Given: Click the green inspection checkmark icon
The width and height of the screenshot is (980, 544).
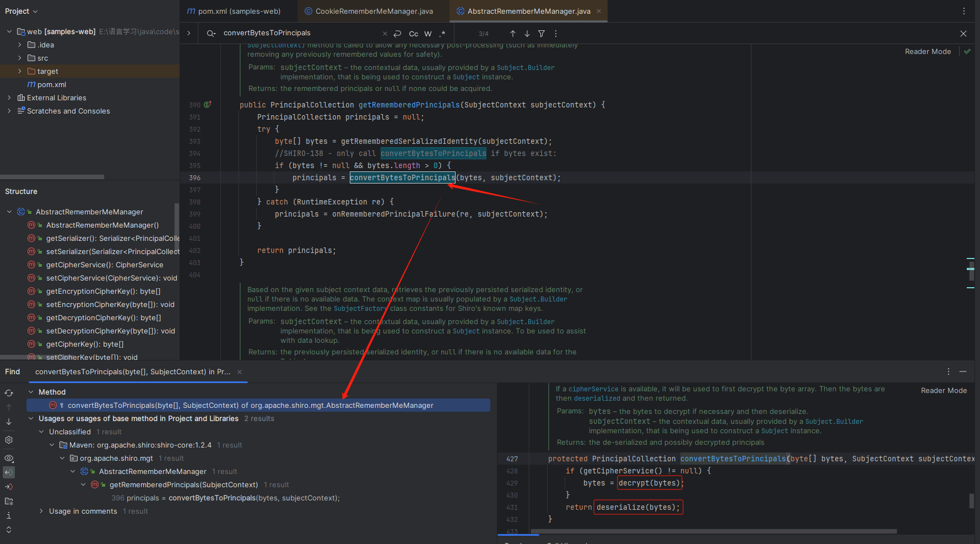Looking at the screenshot, I should (967, 51).
